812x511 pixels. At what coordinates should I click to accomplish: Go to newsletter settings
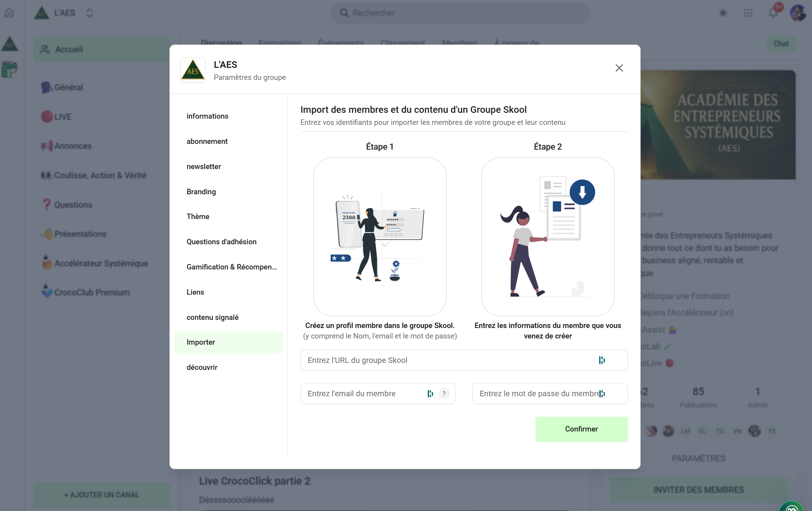[x=228, y=167]
